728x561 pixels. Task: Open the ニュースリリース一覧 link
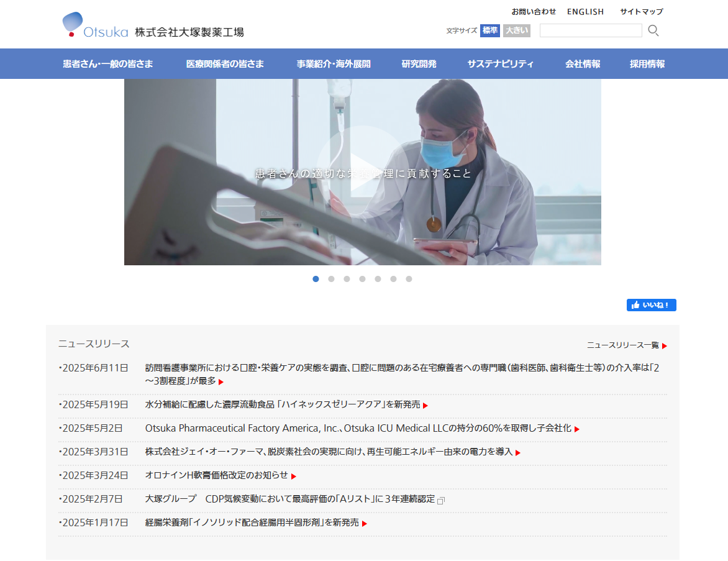point(622,345)
